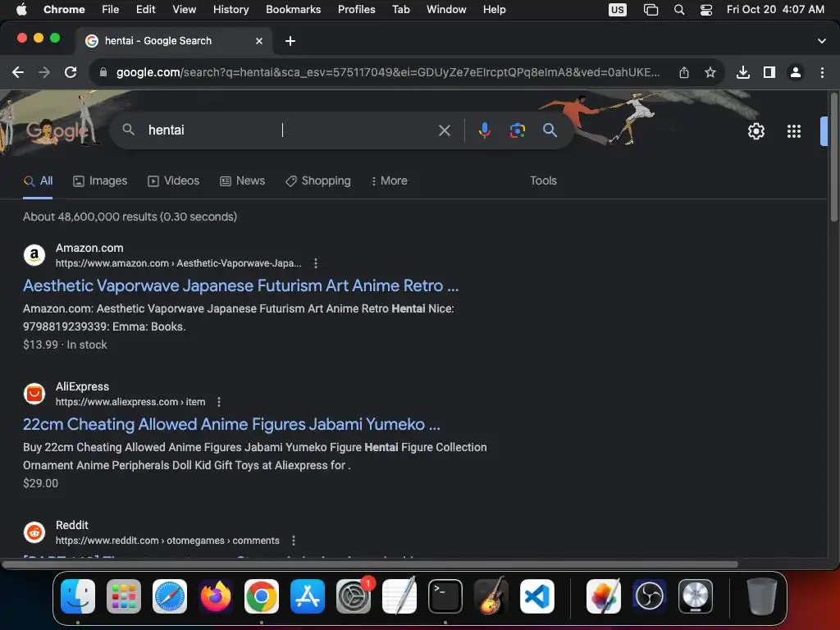This screenshot has height=630, width=840.
Task: Select the All results tab
Action: (x=38, y=181)
